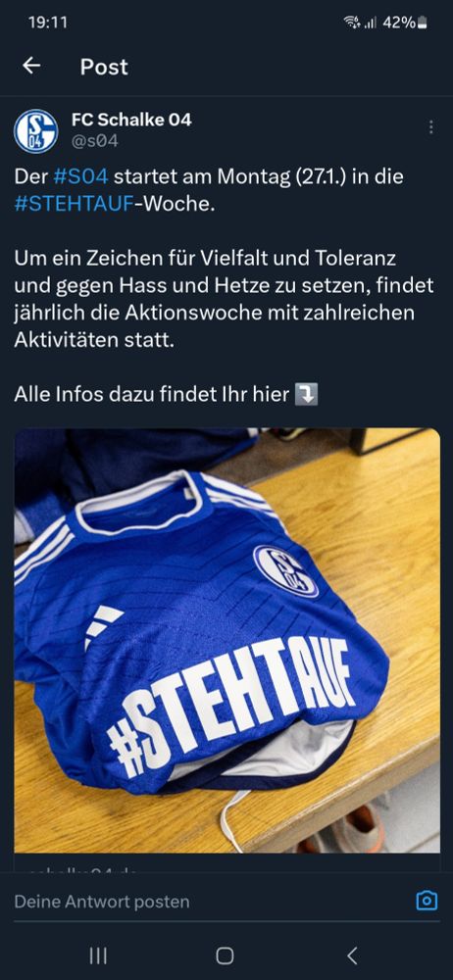Open Android recent apps button
This screenshot has height=980, width=453.
pos(98,955)
